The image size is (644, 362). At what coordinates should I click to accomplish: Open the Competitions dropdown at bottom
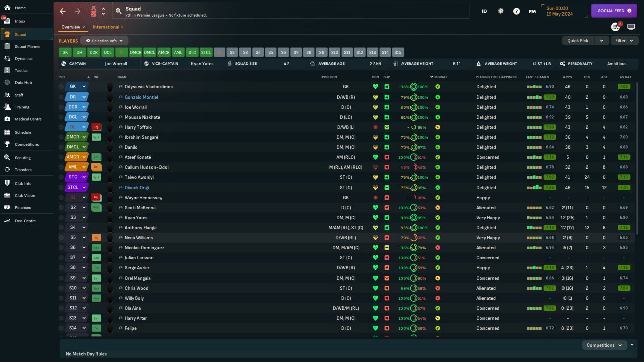(604, 345)
